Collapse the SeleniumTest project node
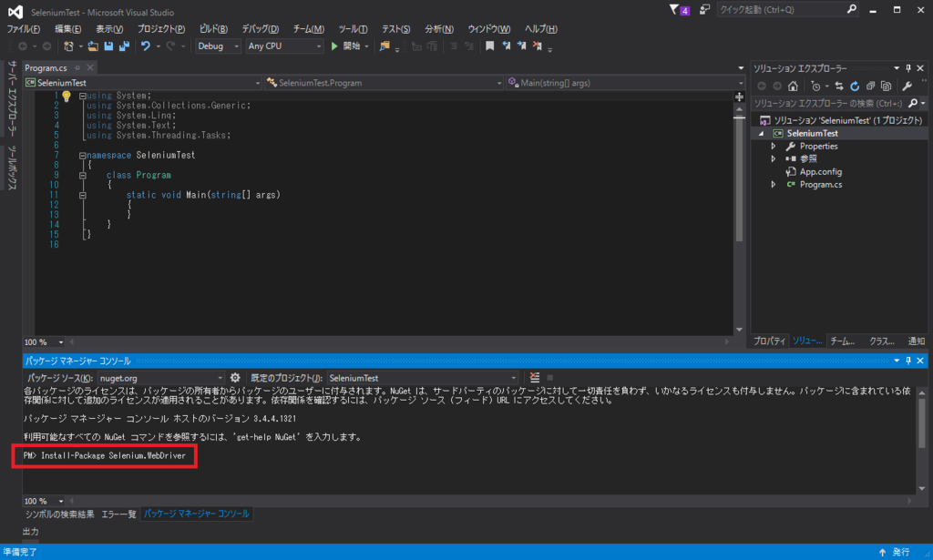Viewport: 933px width, 560px height. point(761,134)
